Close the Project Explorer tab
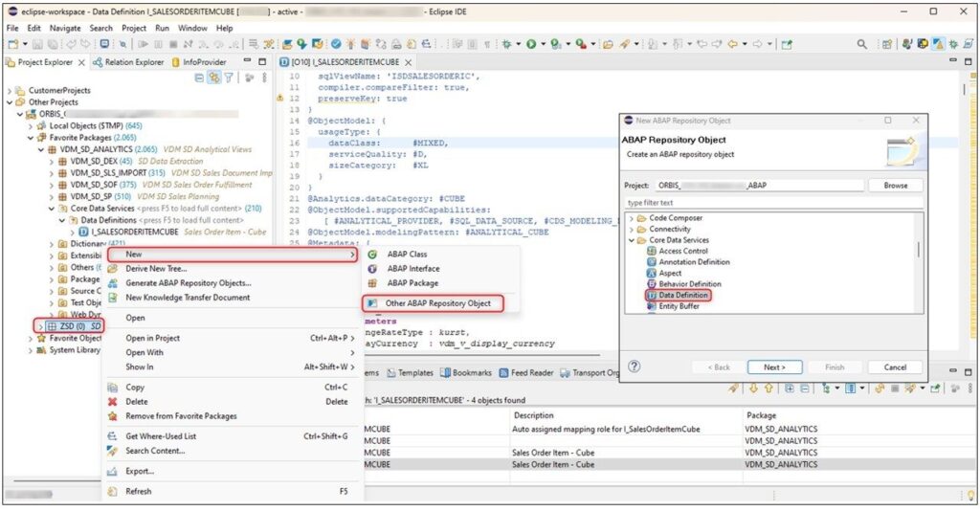 pos(81,62)
